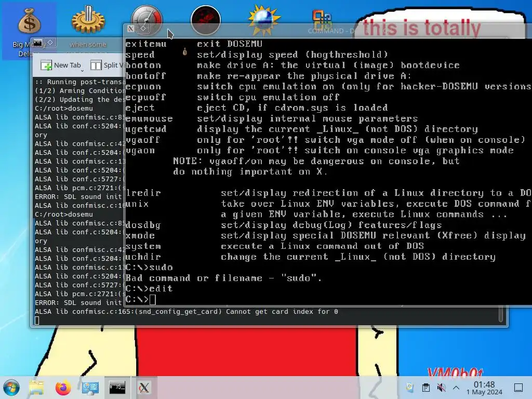Click the "dosdbg" command text
532x399 pixels.
pyautogui.click(x=143, y=225)
